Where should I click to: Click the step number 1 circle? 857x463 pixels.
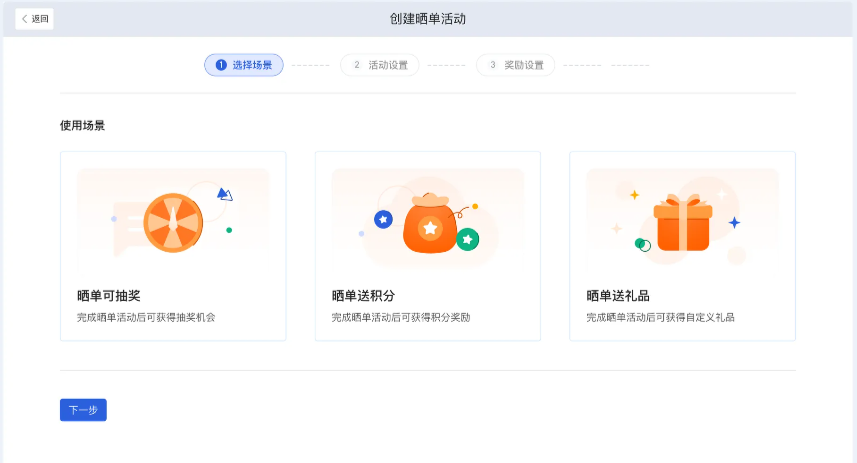pyautogui.click(x=221, y=65)
